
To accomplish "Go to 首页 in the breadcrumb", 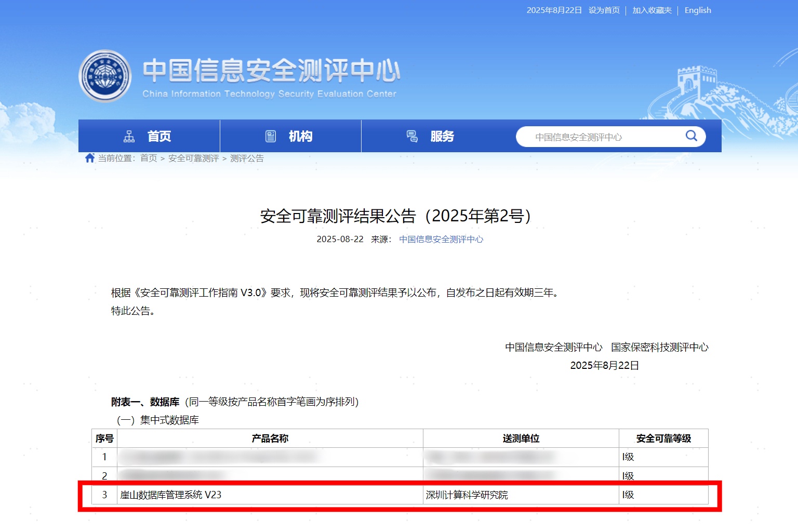I will [x=149, y=158].
